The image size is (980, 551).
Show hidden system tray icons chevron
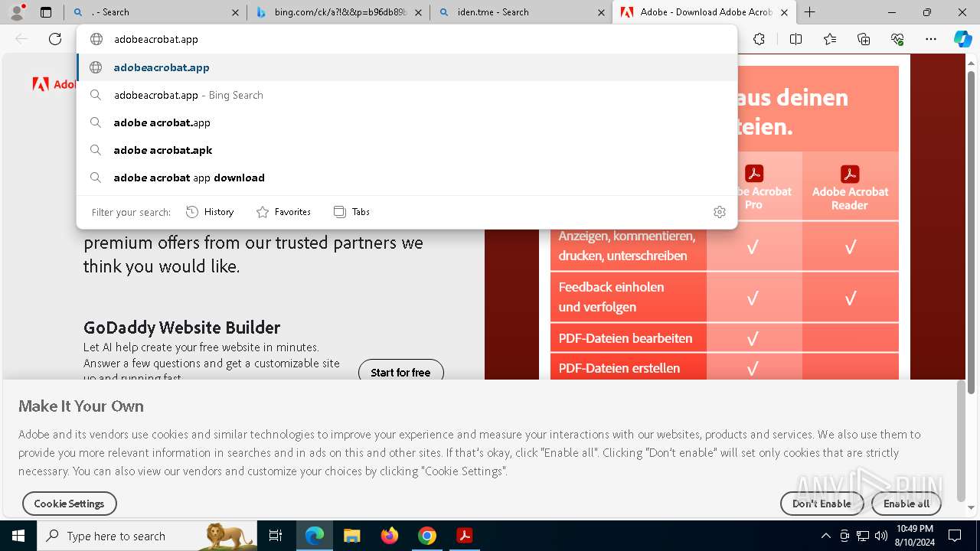pyautogui.click(x=825, y=536)
